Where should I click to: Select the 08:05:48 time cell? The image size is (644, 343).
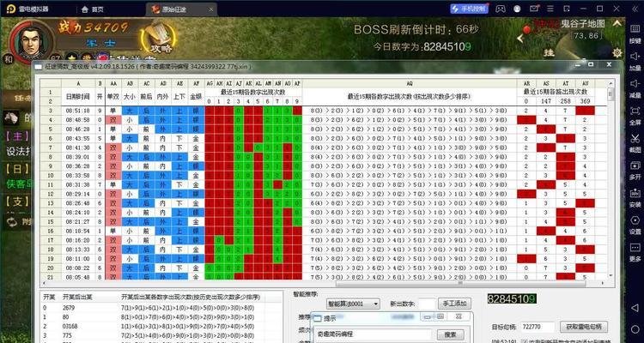click(78, 277)
